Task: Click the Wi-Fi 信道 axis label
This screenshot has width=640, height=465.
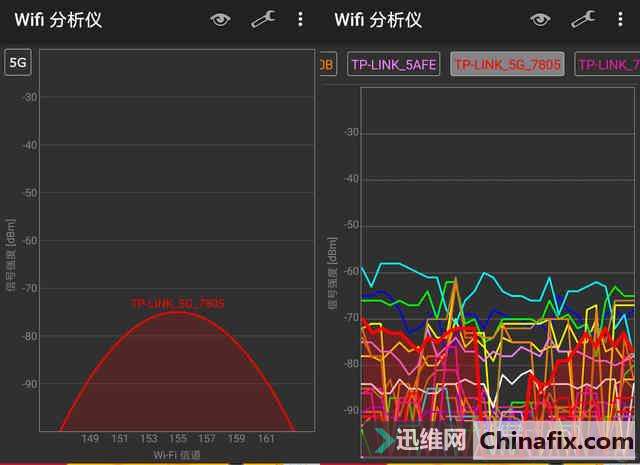Action: pos(177,454)
